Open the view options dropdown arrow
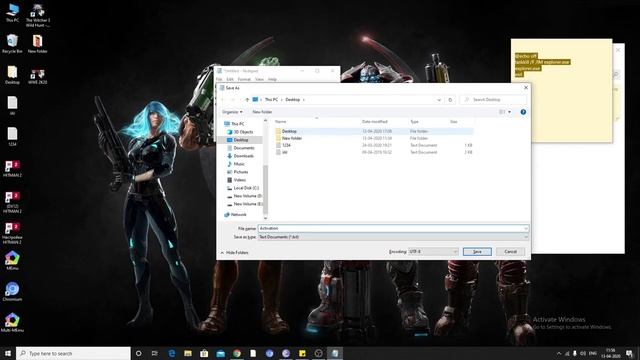Viewport: 640px width, 360px height. tap(509, 112)
